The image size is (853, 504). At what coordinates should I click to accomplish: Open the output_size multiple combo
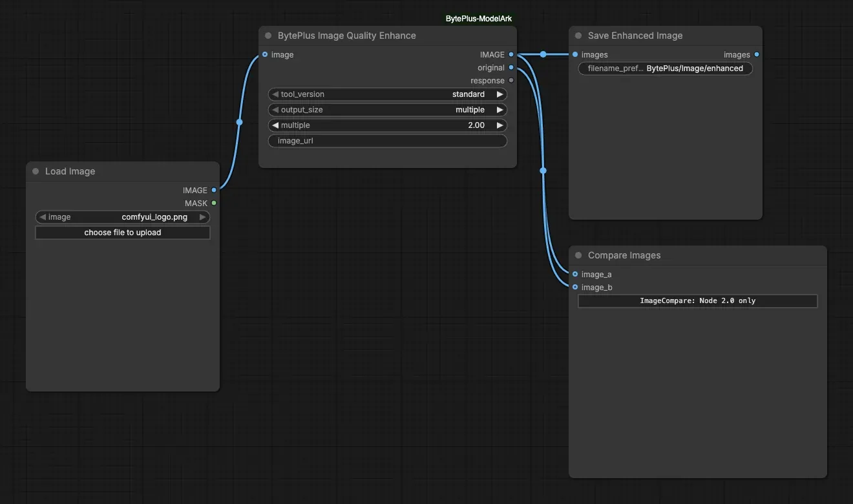point(388,110)
